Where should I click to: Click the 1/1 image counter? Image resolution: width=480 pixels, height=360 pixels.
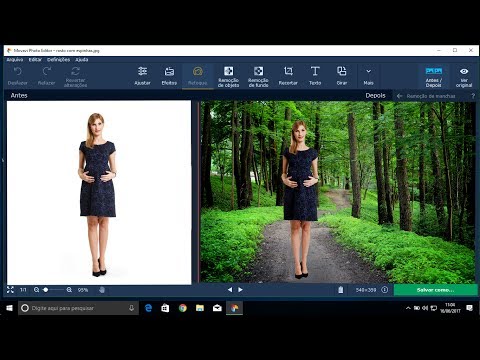click(x=23, y=290)
